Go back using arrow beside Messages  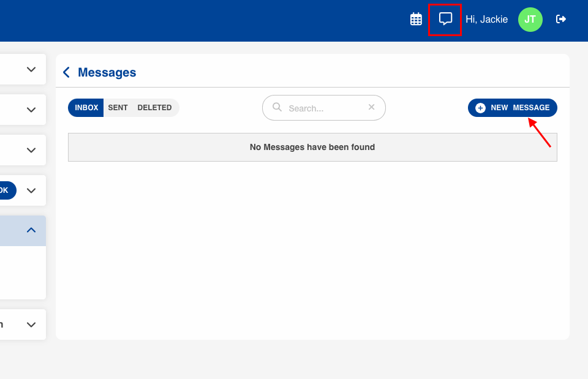[x=66, y=73]
